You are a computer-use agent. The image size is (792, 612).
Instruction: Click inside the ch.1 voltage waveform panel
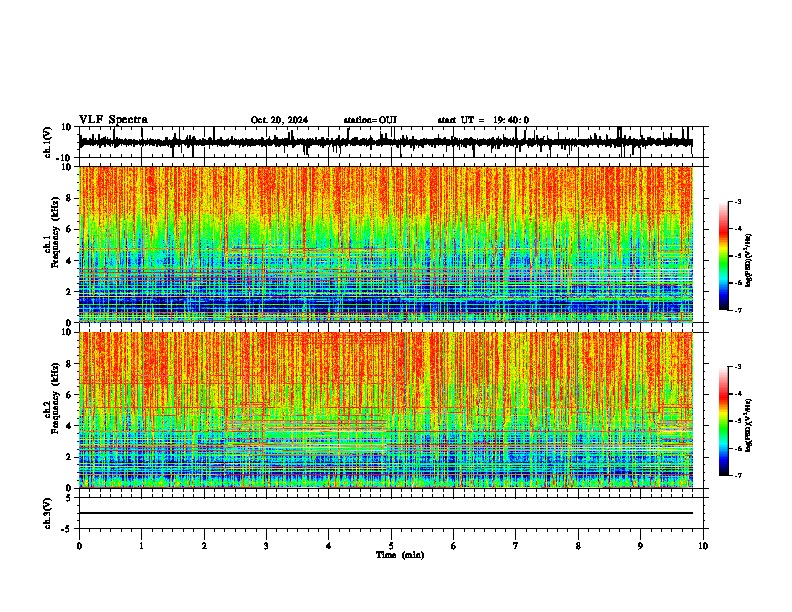coord(391,142)
